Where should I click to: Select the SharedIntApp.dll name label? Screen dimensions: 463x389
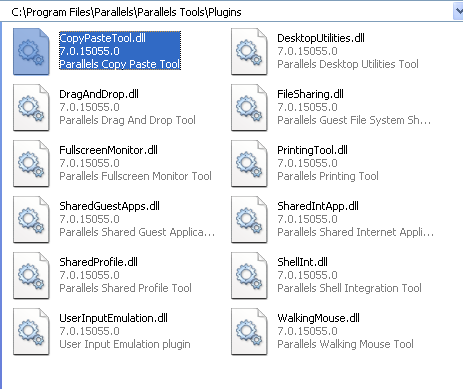coord(318,206)
